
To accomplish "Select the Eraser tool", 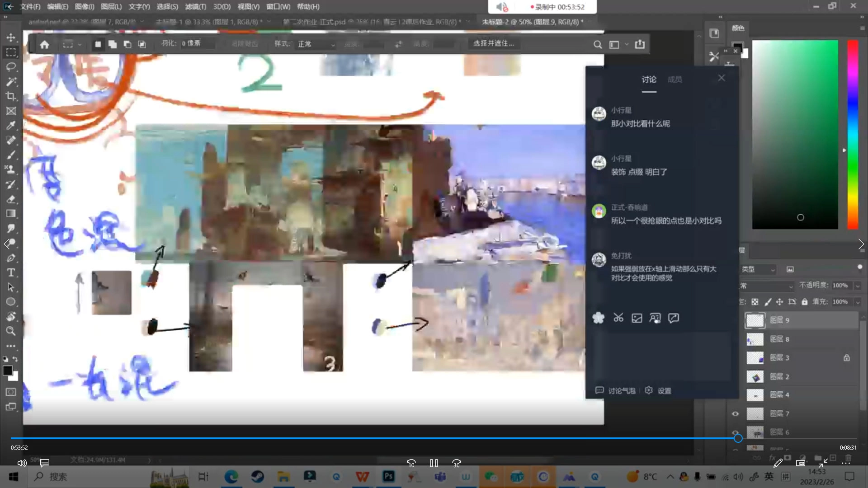I will coord(11,199).
